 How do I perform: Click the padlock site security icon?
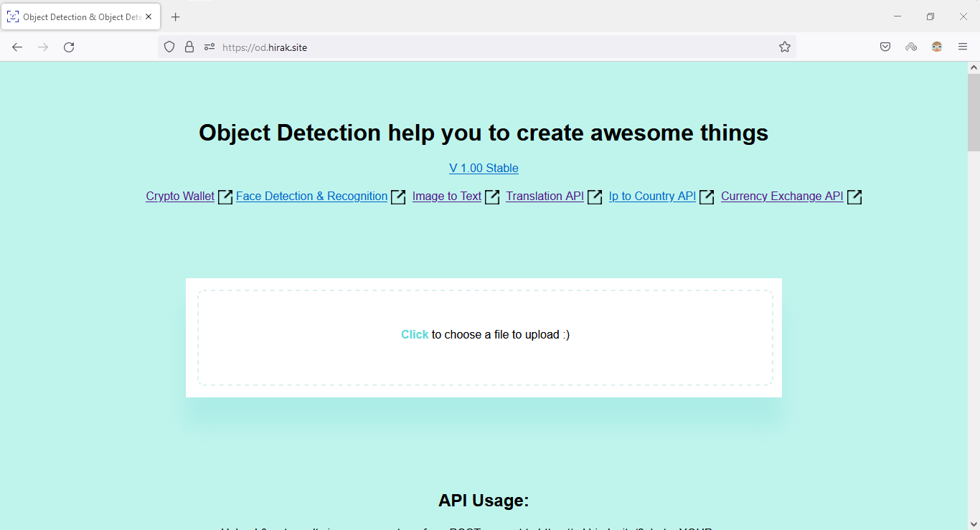pyautogui.click(x=189, y=47)
